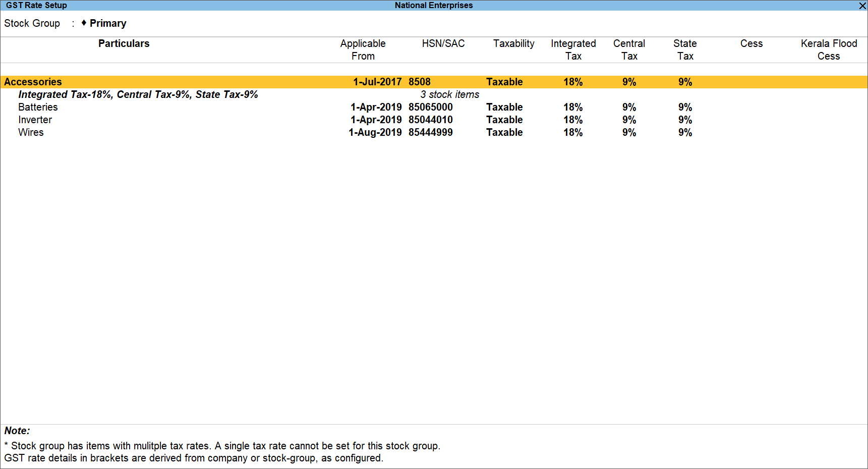Select the GST Rate Setup title bar label

pos(35,5)
